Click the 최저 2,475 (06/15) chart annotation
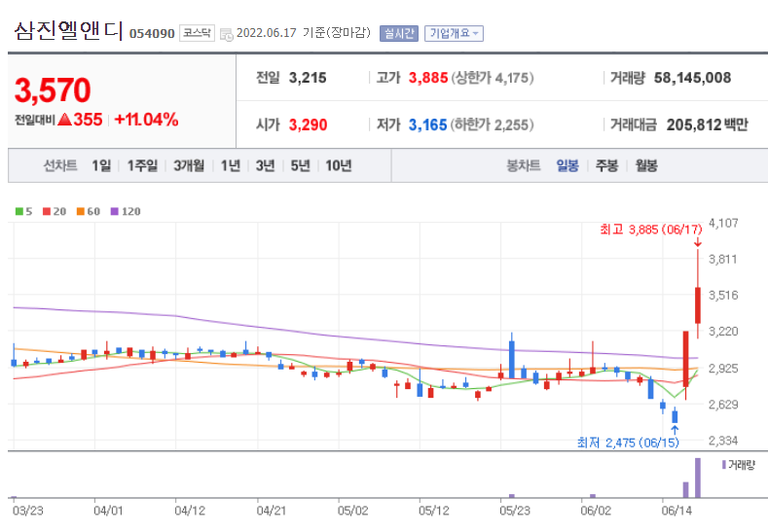The height and width of the screenshot is (532, 768). click(x=628, y=443)
